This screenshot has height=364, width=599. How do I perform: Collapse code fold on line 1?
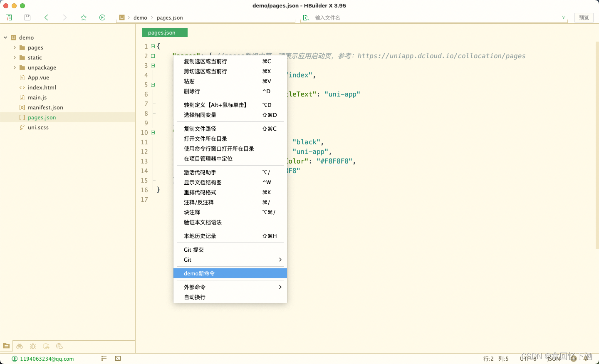[x=153, y=46]
